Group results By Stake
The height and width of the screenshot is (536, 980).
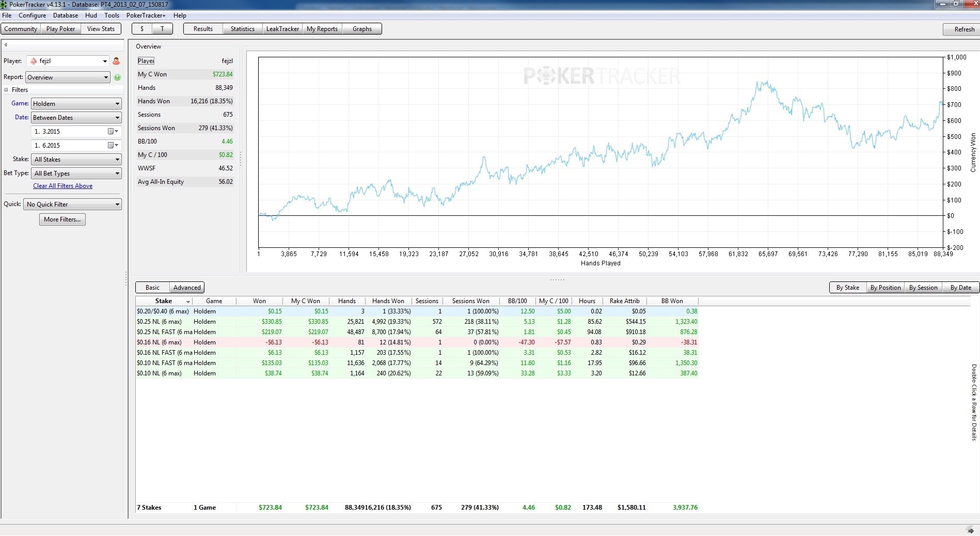pyautogui.click(x=848, y=288)
